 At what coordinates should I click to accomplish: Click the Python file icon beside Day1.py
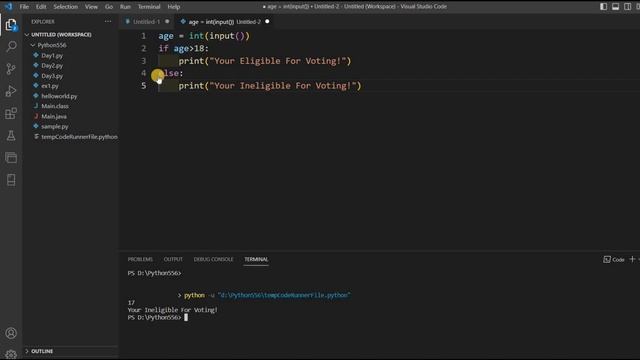tap(36, 55)
